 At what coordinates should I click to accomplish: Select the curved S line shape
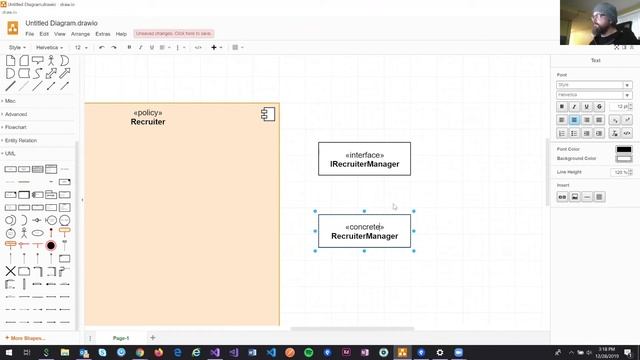click(x=38, y=73)
